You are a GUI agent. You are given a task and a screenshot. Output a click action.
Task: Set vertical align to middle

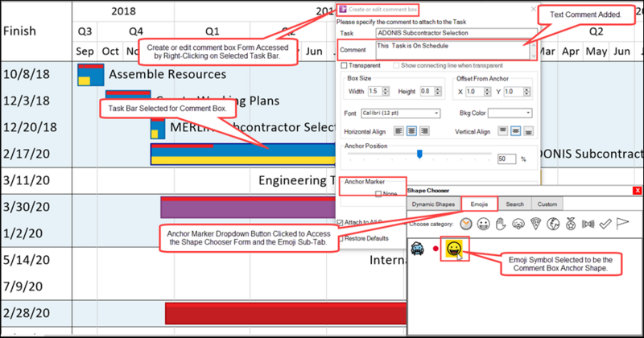[515, 131]
